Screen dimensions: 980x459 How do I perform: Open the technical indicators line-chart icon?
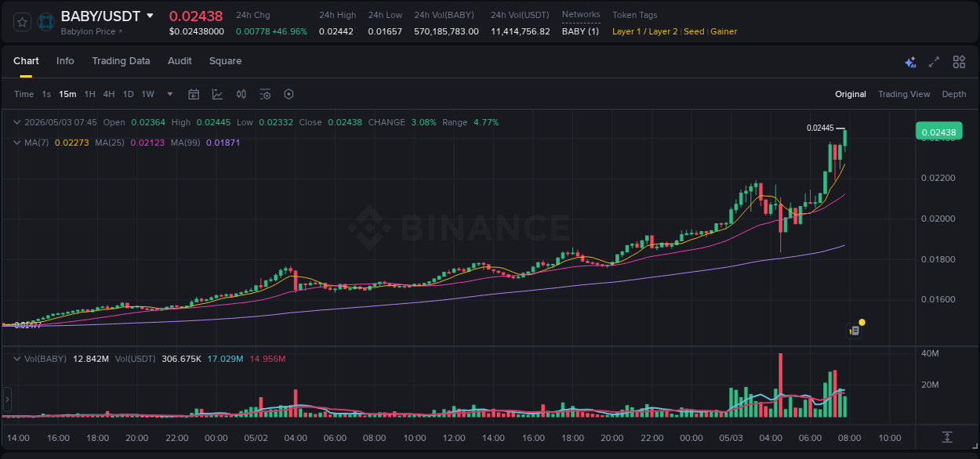pos(217,94)
